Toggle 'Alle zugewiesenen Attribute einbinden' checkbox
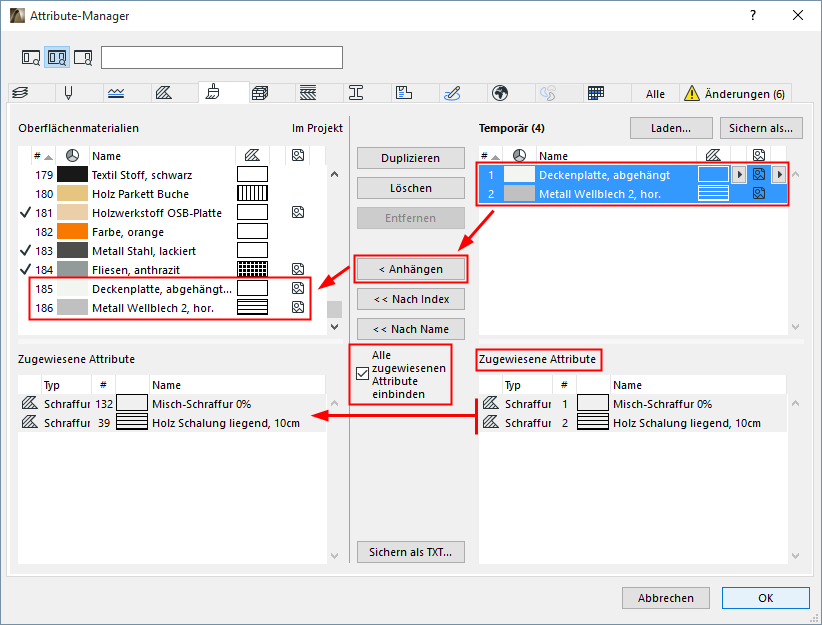 click(x=362, y=374)
